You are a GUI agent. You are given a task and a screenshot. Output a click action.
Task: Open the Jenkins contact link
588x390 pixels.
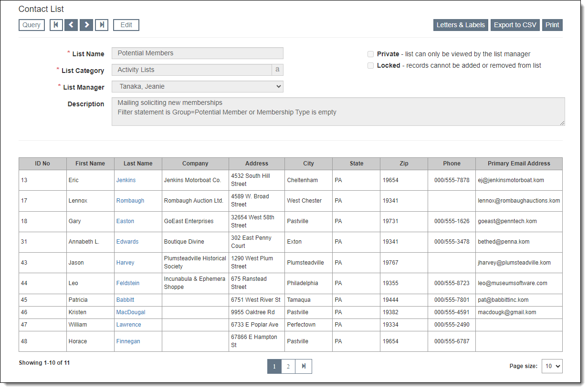126,180
